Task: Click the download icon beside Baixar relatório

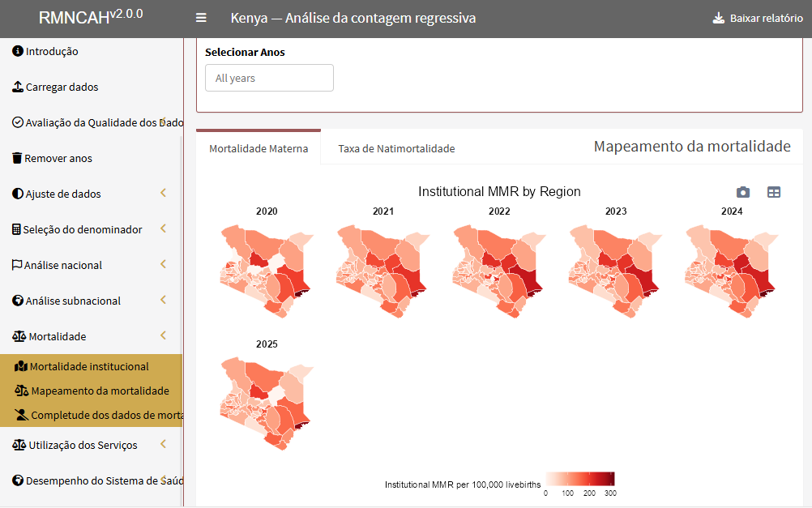Action: (718, 18)
